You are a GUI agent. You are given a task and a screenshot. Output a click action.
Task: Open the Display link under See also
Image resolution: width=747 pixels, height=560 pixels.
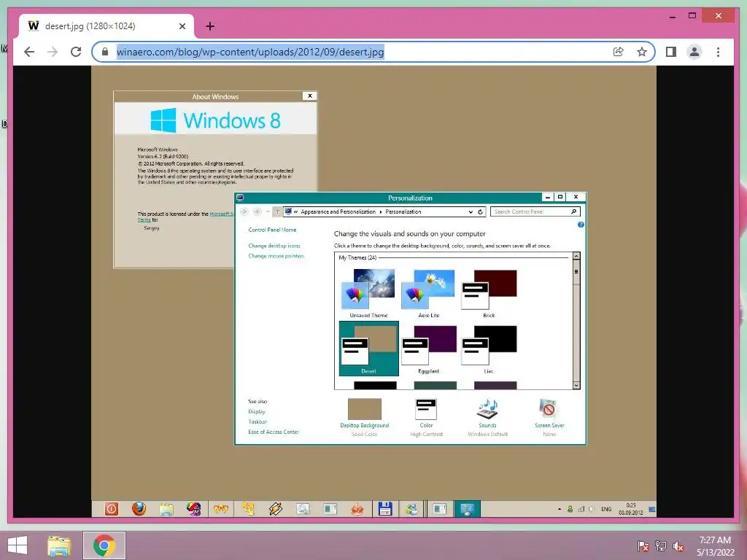[x=256, y=411]
